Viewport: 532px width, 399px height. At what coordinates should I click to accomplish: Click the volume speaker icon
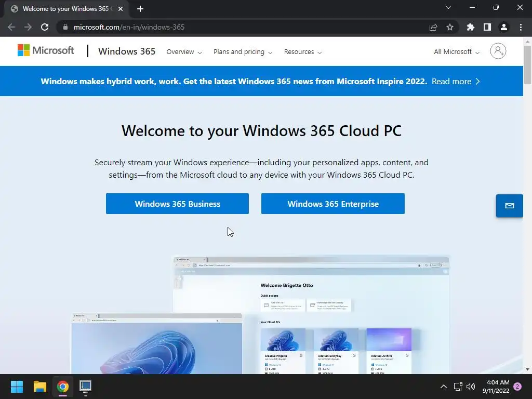(471, 387)
